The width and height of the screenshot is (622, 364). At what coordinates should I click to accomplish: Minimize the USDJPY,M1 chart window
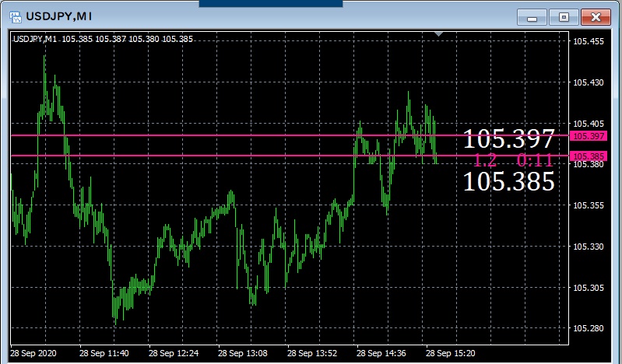(x=532, y=17)
